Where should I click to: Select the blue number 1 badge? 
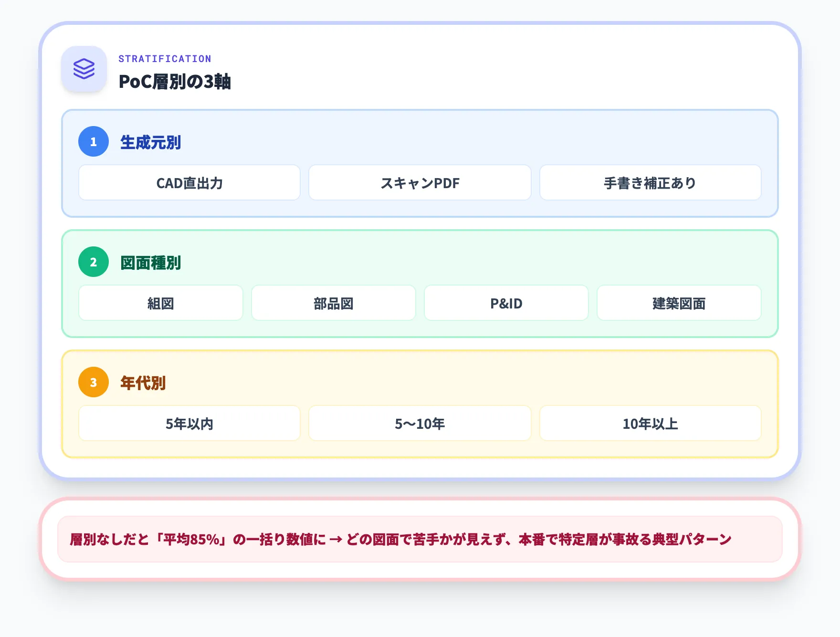(93, 141)
